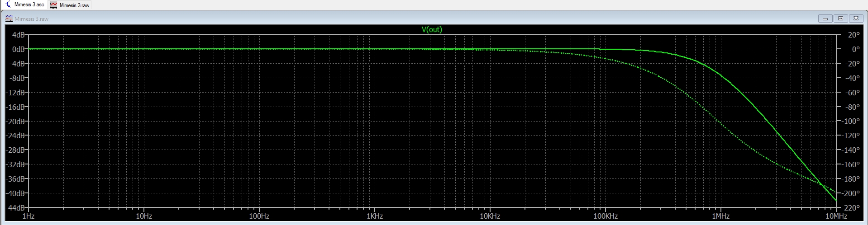Click the 100Hz frequency axis label

tap(259, 216)
